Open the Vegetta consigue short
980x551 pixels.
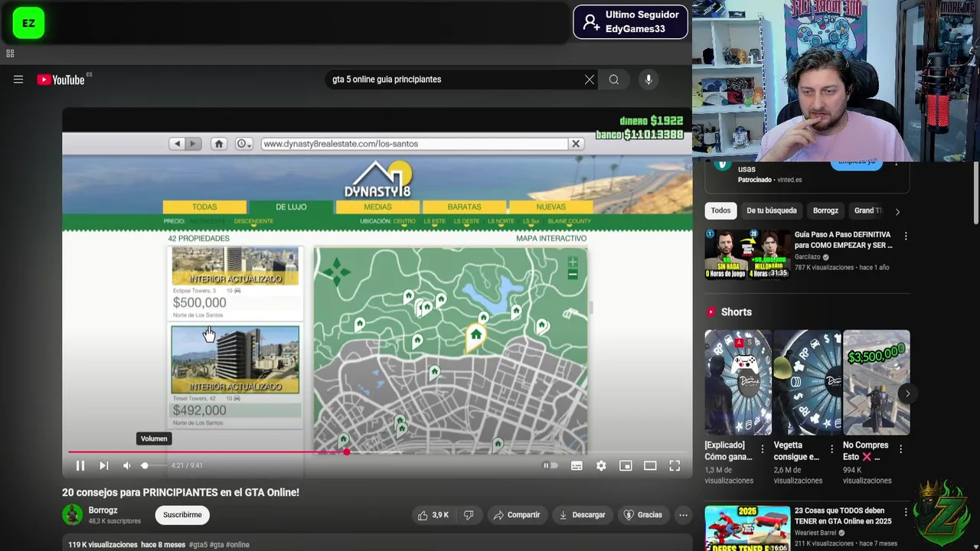[807, 383]
